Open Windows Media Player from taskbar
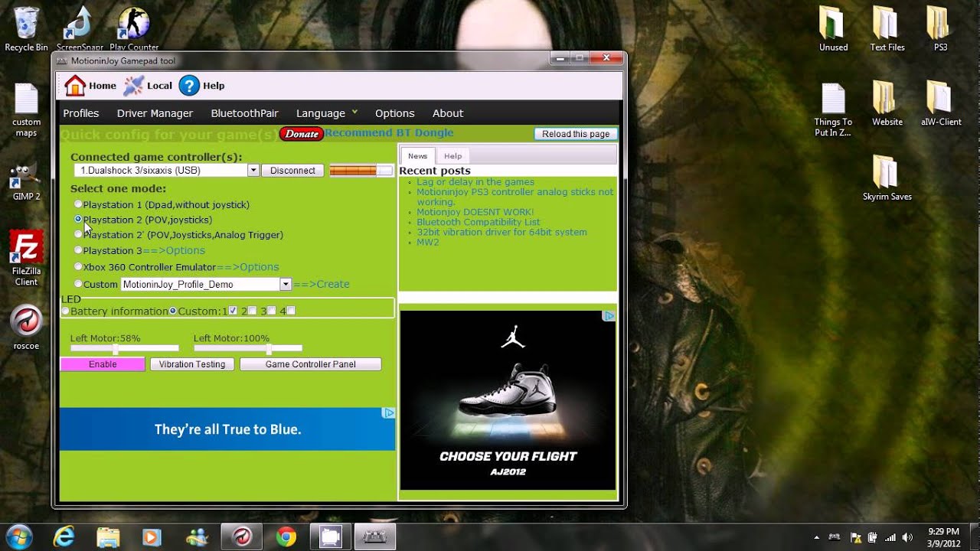 [152, 537]
